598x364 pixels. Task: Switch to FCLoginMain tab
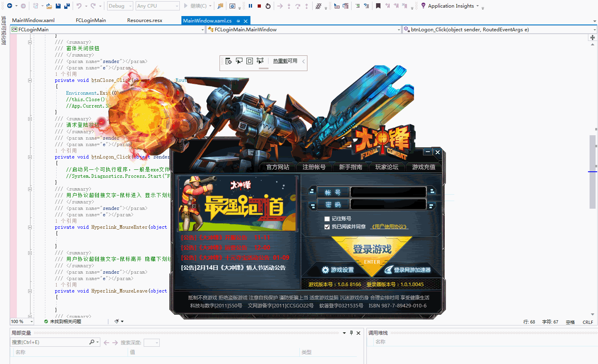(x=91, y=20)
